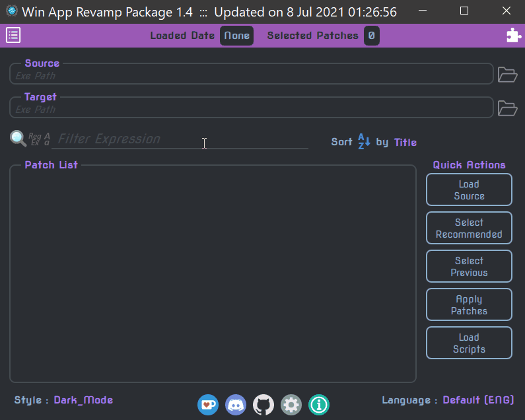Change sort field from Title
This screenshot has width=525, height=420.
tap(405, 142)
